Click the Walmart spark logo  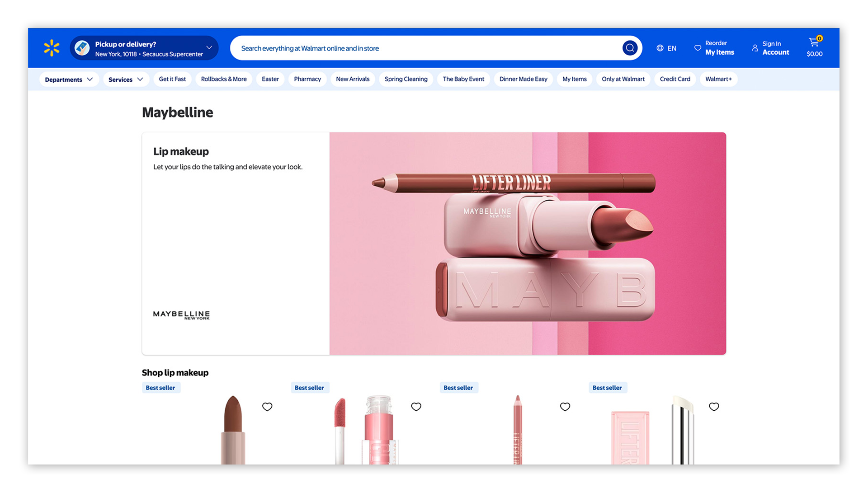pos(52,48)
